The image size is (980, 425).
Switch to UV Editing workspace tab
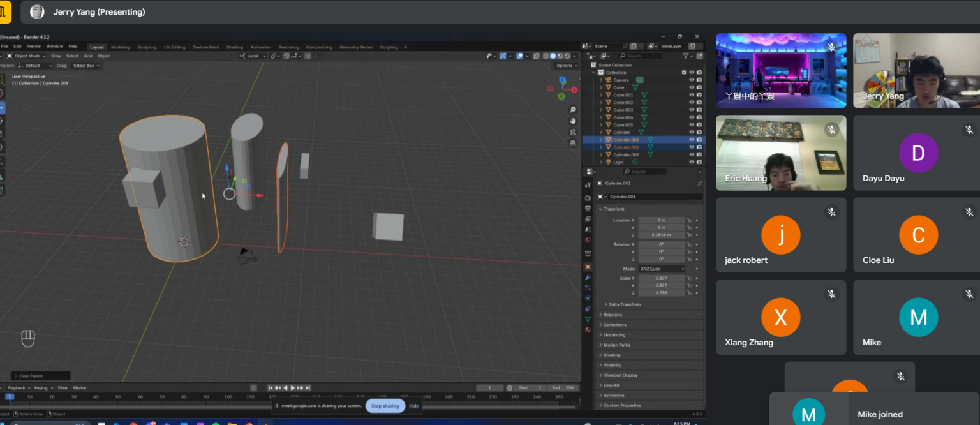tap(174, 47)
